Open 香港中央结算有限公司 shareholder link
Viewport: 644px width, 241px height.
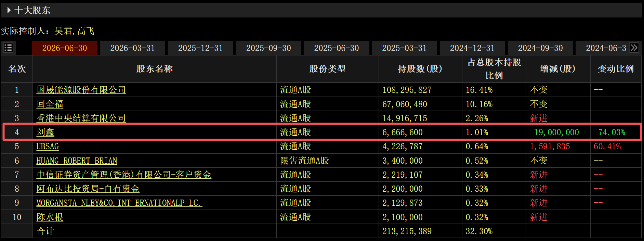[x=81, y=118]
